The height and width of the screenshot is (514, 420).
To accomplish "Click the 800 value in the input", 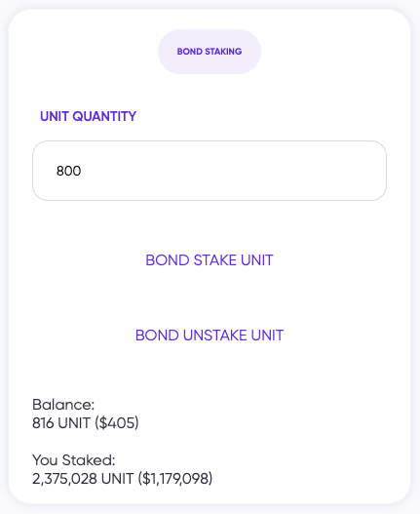I will tap(68, 171).
